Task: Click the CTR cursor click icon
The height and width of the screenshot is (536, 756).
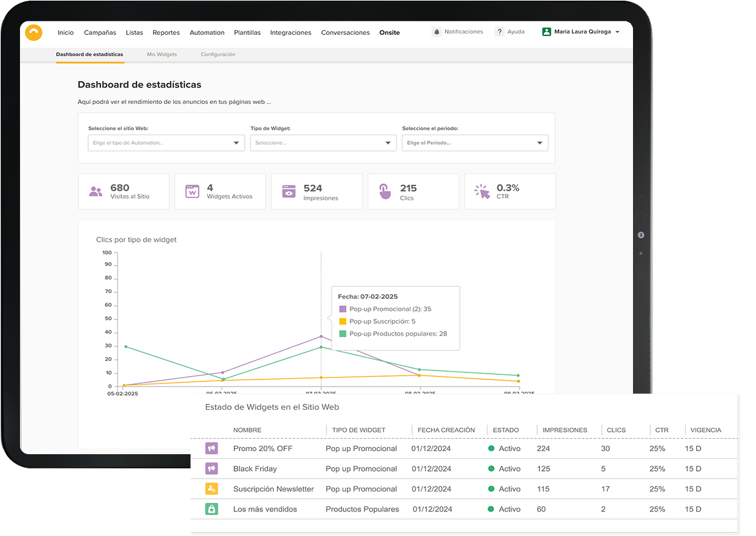Action: coord(482,191)
